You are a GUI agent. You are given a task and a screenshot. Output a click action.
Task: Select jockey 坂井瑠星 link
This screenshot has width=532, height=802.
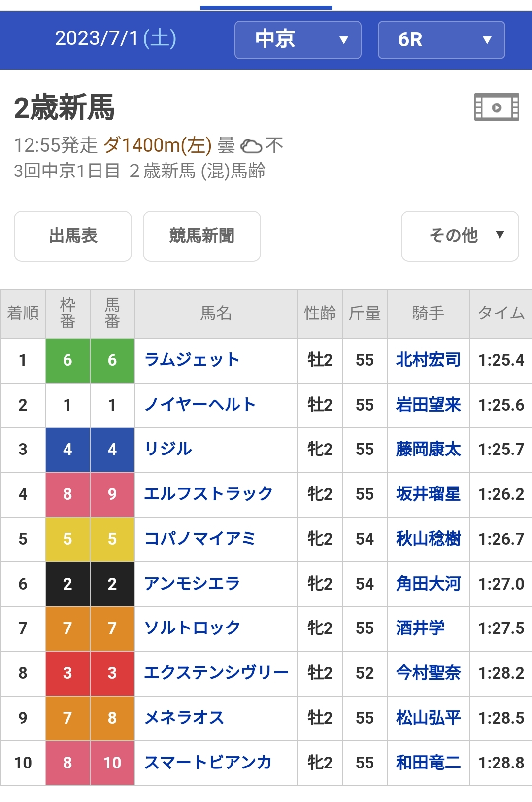pos(428,494)
